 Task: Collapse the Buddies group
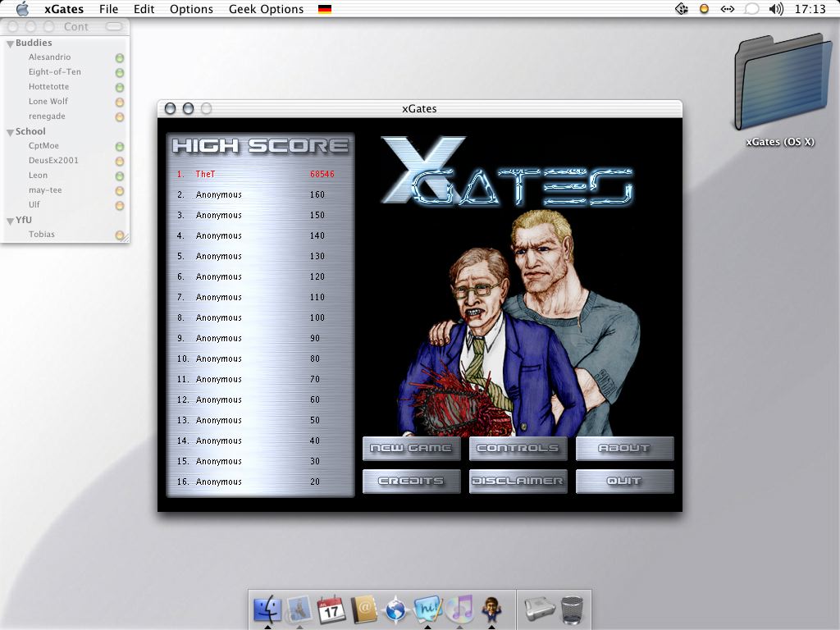(10, 43)
